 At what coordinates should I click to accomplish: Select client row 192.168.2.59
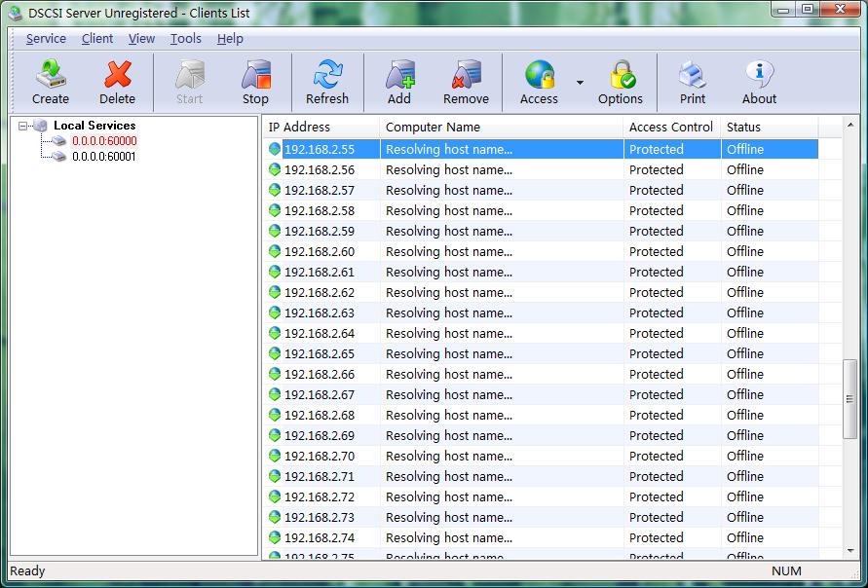(541, 232)
